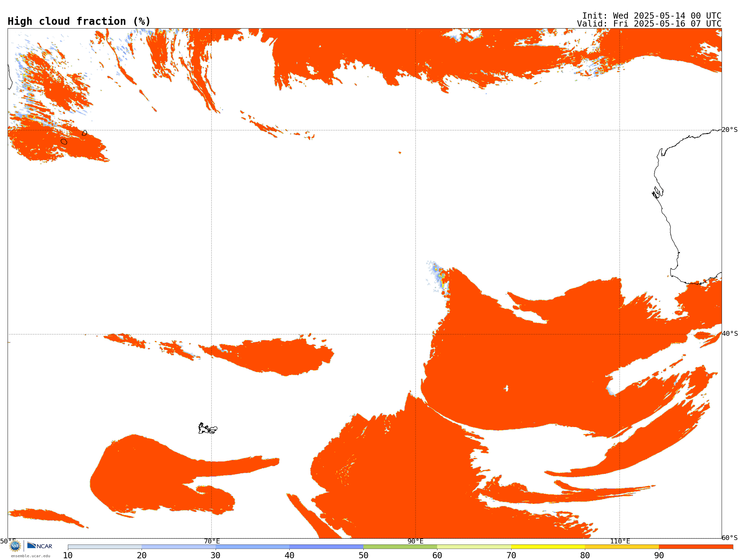This screenshot has width=744, height=560.
Task: Click the colorbar tick label 20
Action: click(x=142, y=556)
